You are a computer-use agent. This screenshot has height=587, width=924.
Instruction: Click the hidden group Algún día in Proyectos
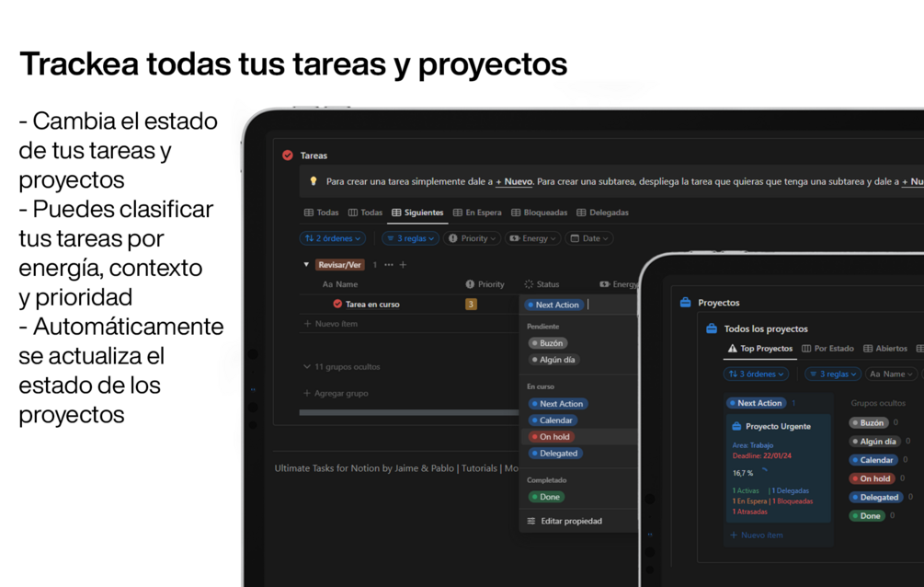click(x=874, y=442)
